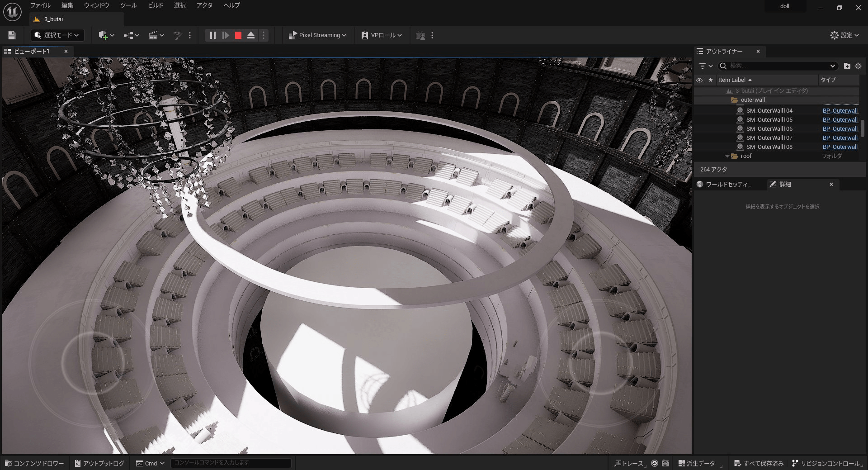Create a new folder in the outliner

[847, 66]
